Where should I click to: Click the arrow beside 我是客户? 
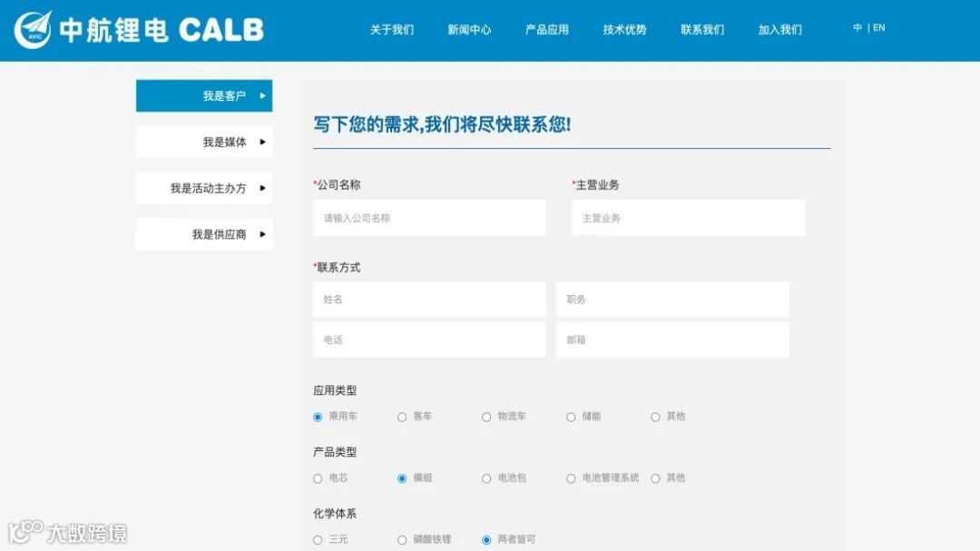coord(262,95)
